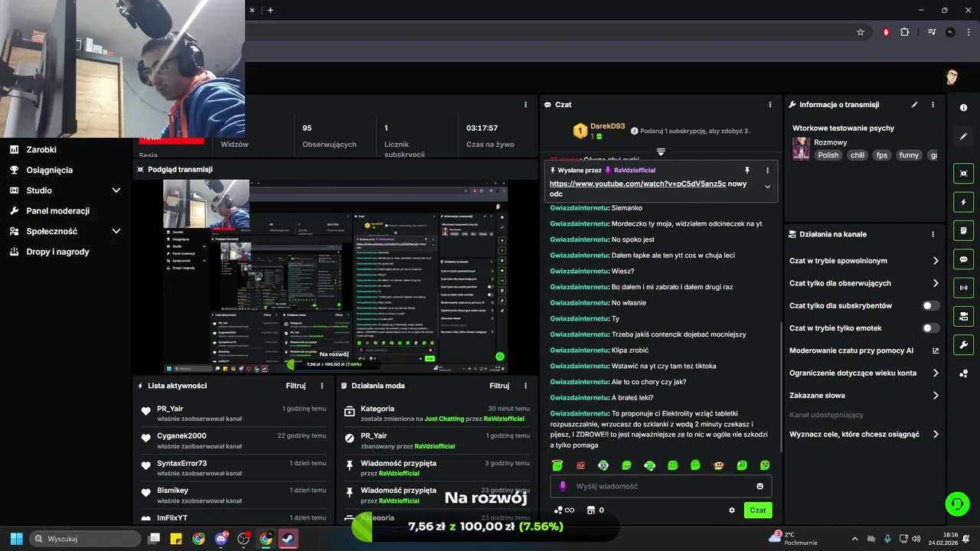Open a new browser tab with the plus
980x551 pixels.
coord(270,10)
